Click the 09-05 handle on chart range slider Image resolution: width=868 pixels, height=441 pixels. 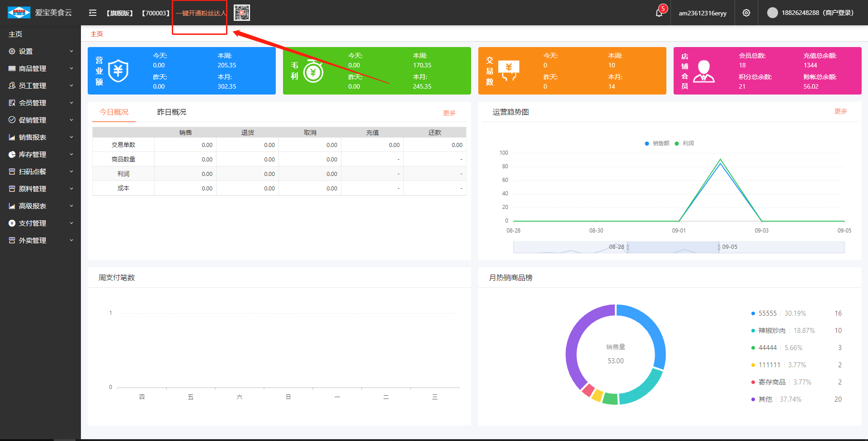tap(719, 247)
